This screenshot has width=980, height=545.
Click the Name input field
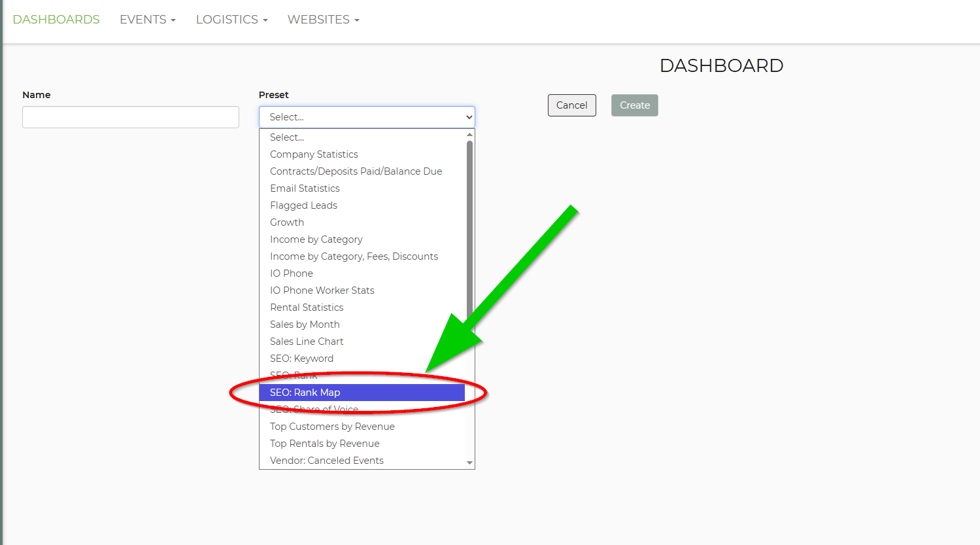[x=131, y=117]
